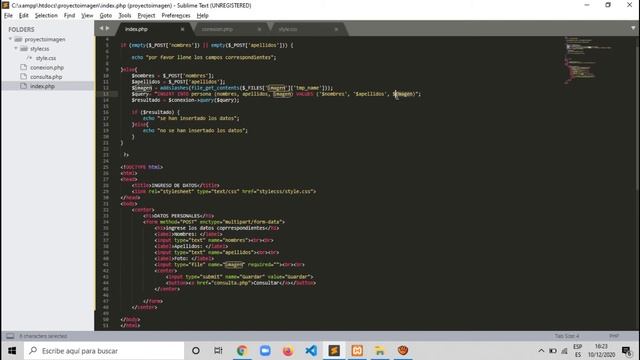Open the Project menu
The width and height of the screenshot is (640, 360).
coord(146,16)
